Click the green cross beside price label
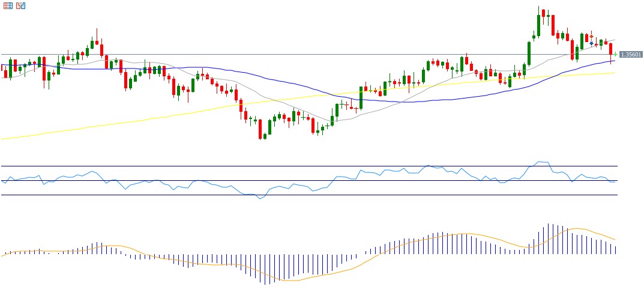This screenshot has height=301, width=644. (615, 54)
